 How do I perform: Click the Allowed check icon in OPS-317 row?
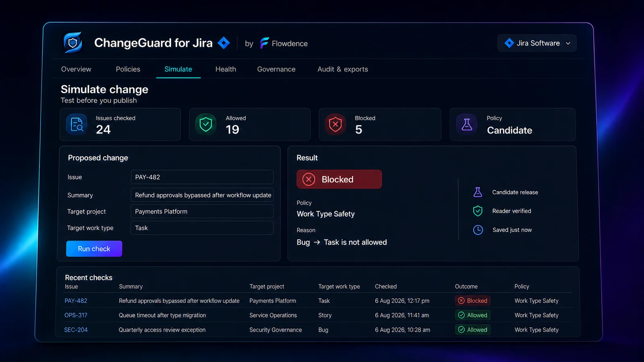tap(461, 315)
